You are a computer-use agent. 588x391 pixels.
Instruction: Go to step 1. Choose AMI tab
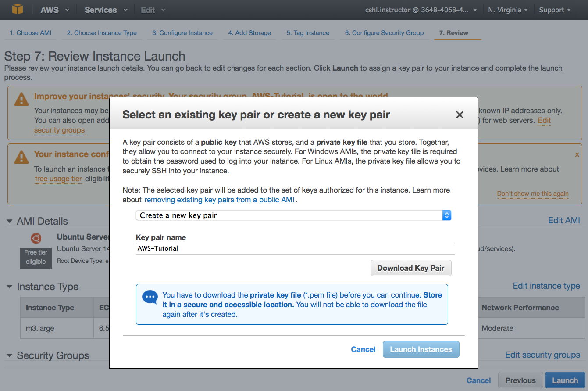pos(31,33)
